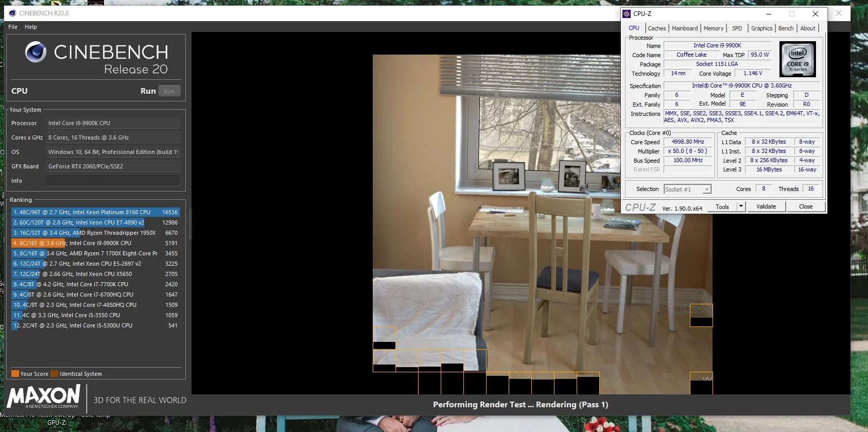Viewport: 868px width, 432px height.
Task: Select the Core i5-5300U ranking row
Action: [x=95, y=325]
